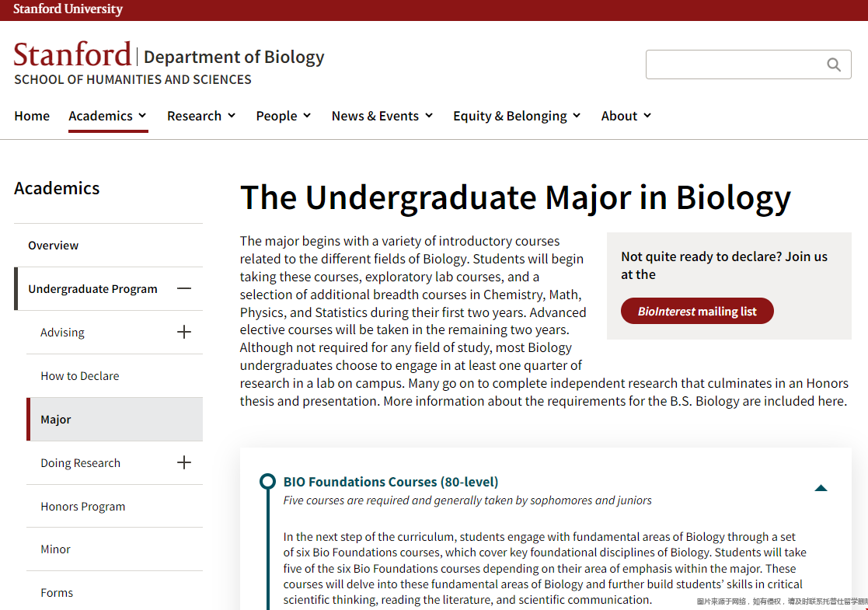Click the School of Humanities and Sciences text
Viewport: 868px width, 610px height.
click(x=133, y=80)
